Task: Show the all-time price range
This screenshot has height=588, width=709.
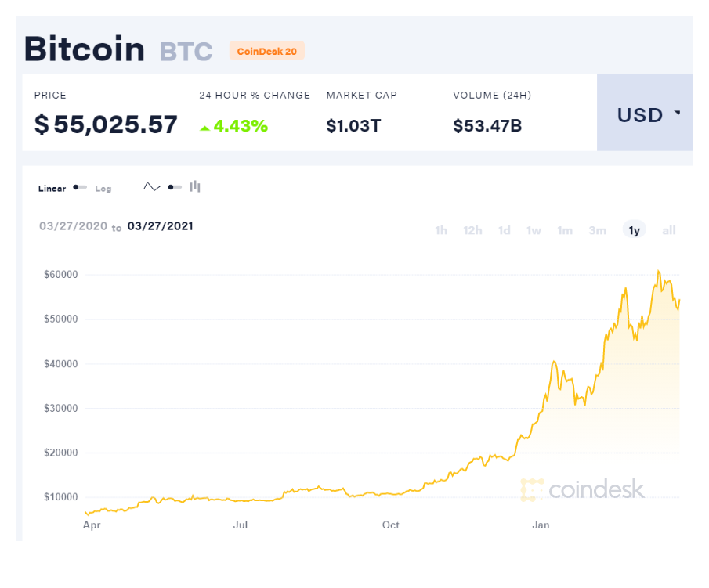Action: pyautogui.click(x=669, y=230)
